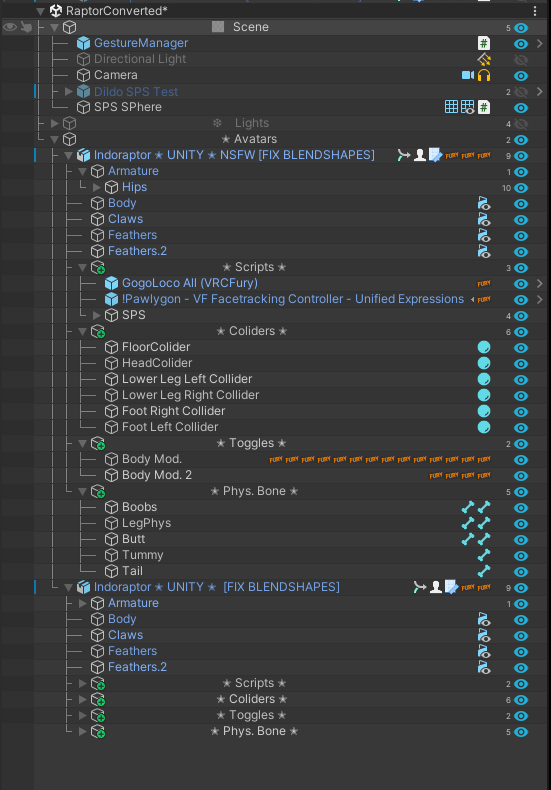Expand the Dildo SPS Test object
The height and width of the screenshot is (790, 551).
click(x=69, y=91)
